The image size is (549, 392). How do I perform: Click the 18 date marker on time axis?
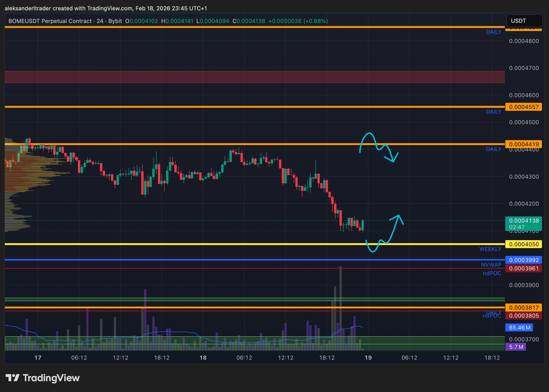click(x=203, y=357)
